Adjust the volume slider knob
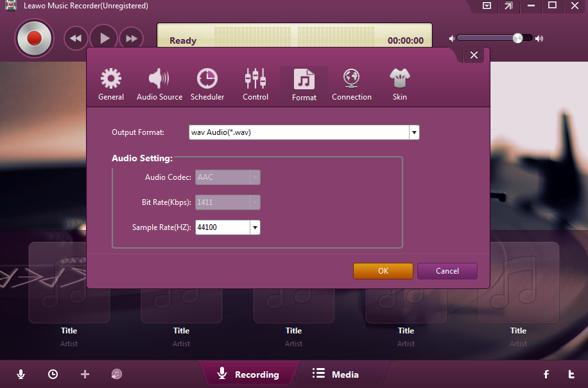The height and width of the screenshot is (388, 588). [x=517, y=38]
